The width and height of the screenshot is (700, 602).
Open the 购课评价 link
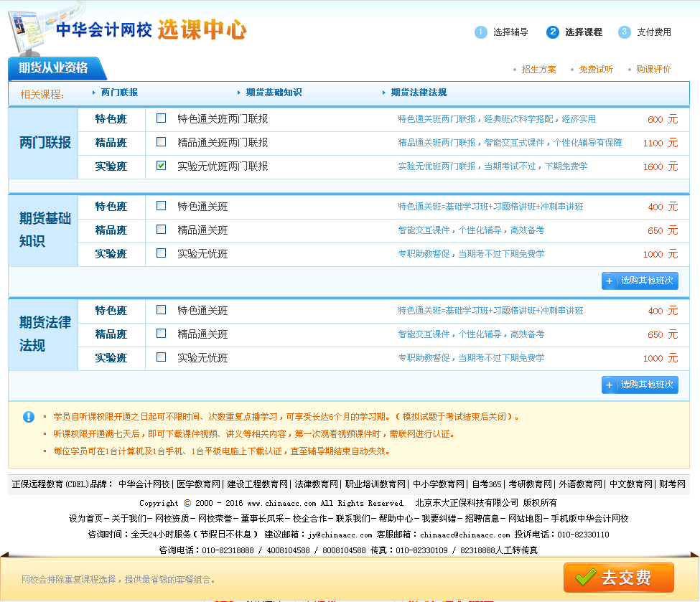(653, 70)
